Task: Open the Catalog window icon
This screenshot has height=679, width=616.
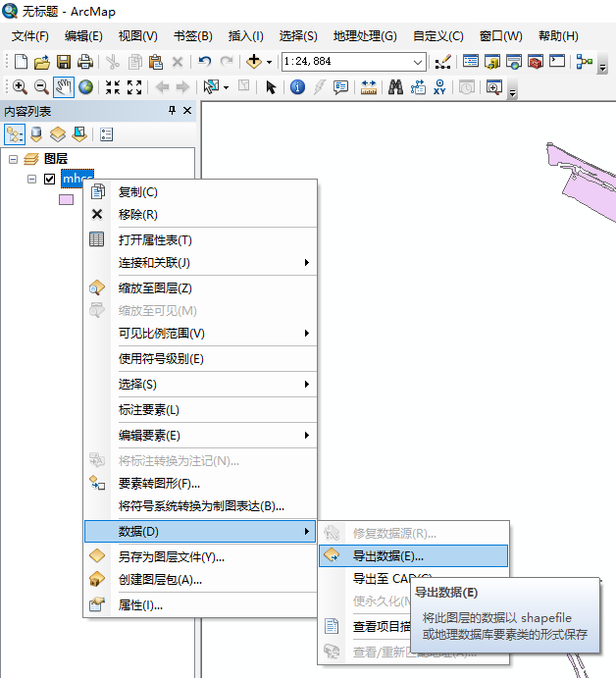Action: coord(492,62)
